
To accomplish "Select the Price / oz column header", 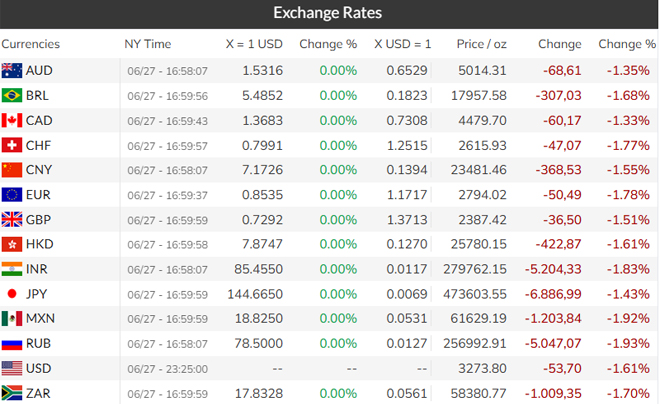I will 482,44.
